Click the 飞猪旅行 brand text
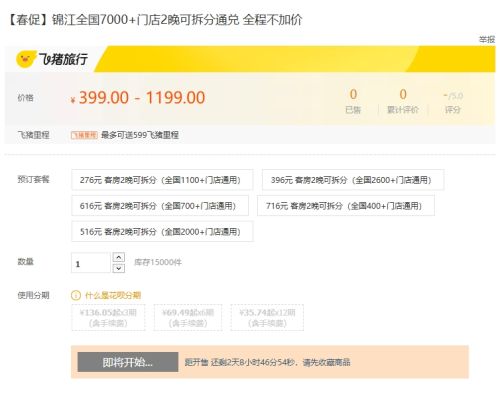 click(63, 59)
